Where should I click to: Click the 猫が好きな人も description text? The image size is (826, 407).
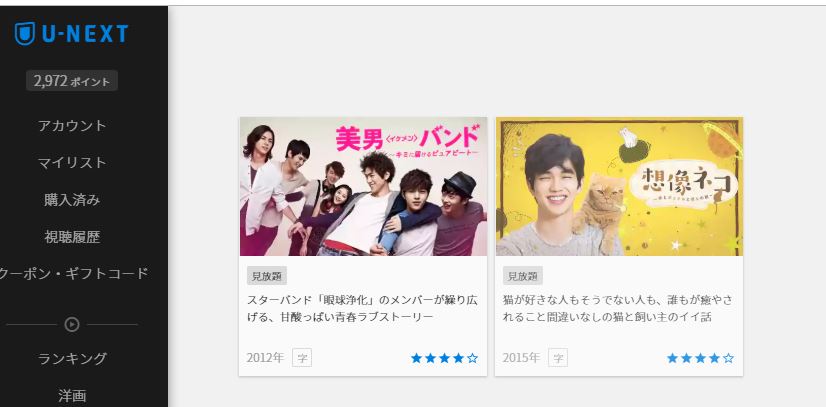617,309
